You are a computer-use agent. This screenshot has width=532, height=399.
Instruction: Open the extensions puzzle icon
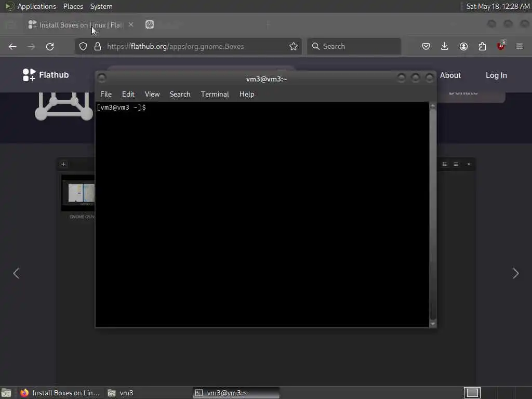click(482, 46)
